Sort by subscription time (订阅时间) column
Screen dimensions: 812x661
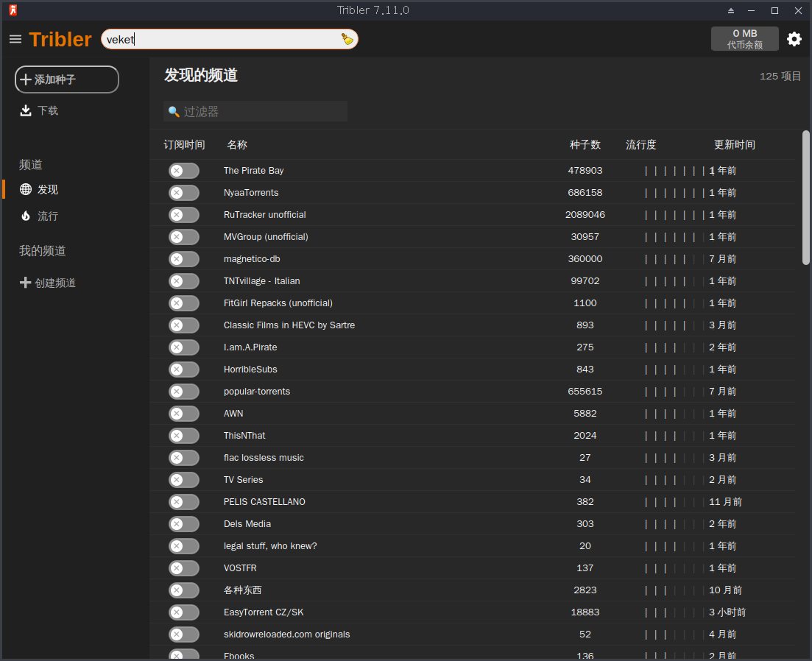click(x=184, y=144)
